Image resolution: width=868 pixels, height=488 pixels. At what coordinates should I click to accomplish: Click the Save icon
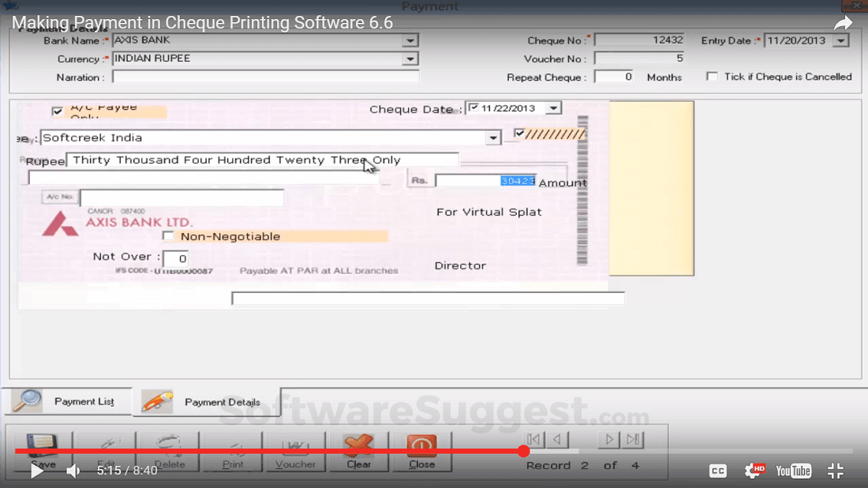41,446
